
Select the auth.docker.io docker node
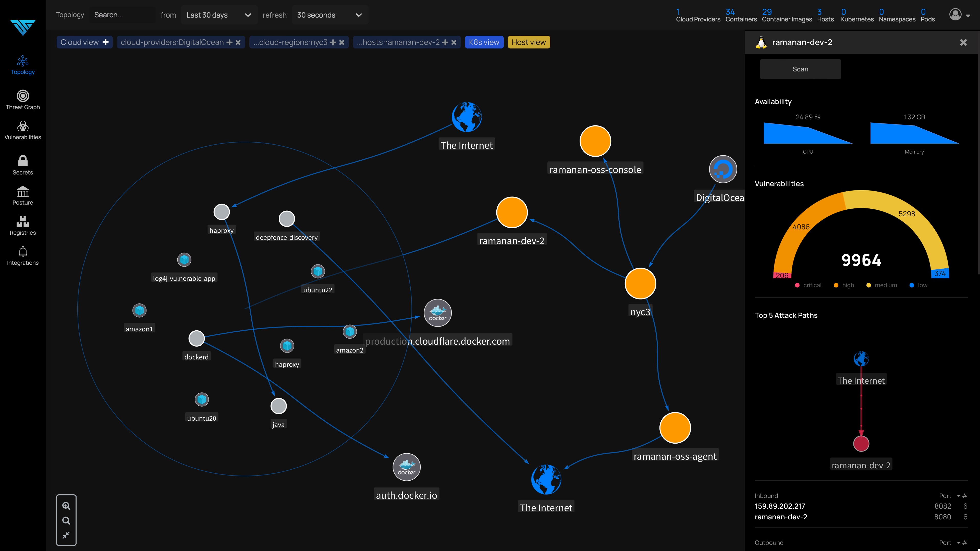[406, 467]
